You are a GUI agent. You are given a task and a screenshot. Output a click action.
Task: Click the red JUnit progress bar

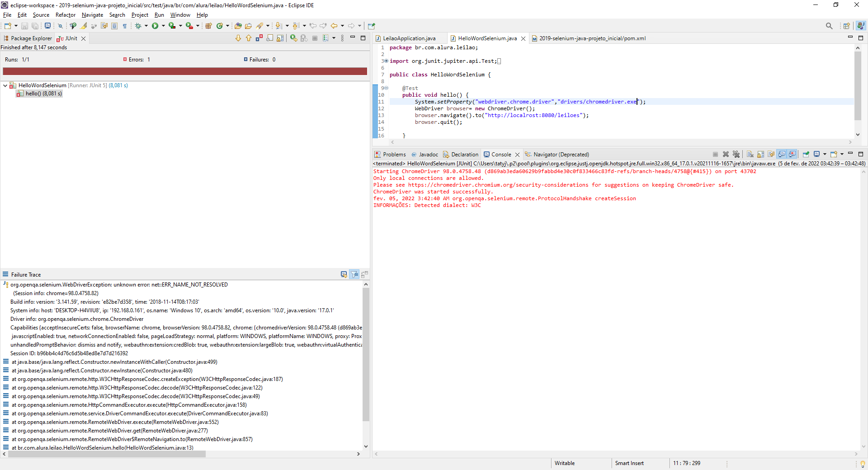pos(184,71)
